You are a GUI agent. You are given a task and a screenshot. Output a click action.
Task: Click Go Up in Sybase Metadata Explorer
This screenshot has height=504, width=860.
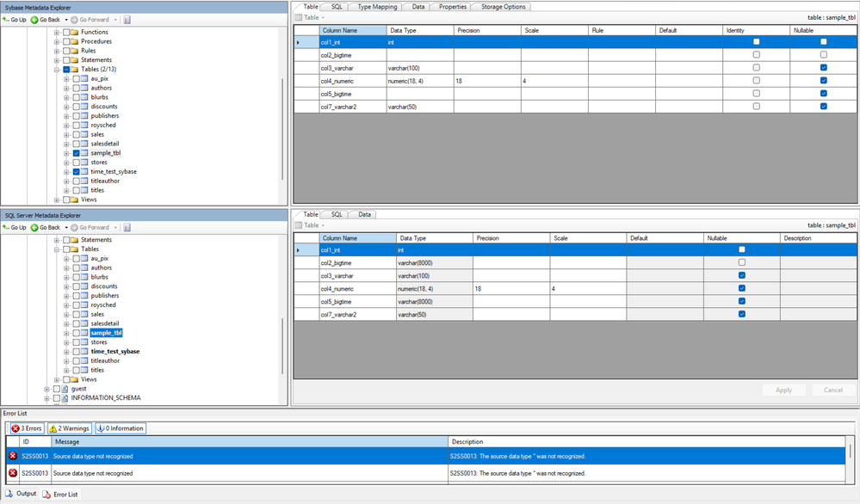[15, 20]
